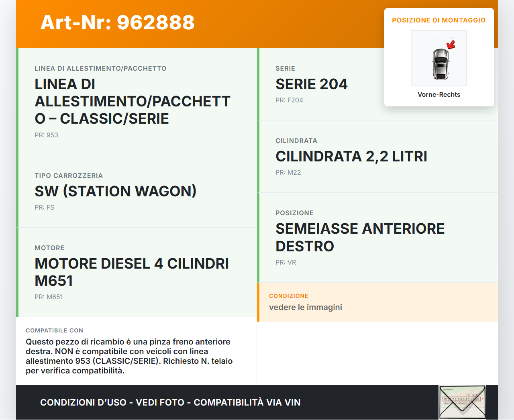Screen dimensions: 514x420
Task: Expand the COMPATIBILE CON description box
Action: 136,351
